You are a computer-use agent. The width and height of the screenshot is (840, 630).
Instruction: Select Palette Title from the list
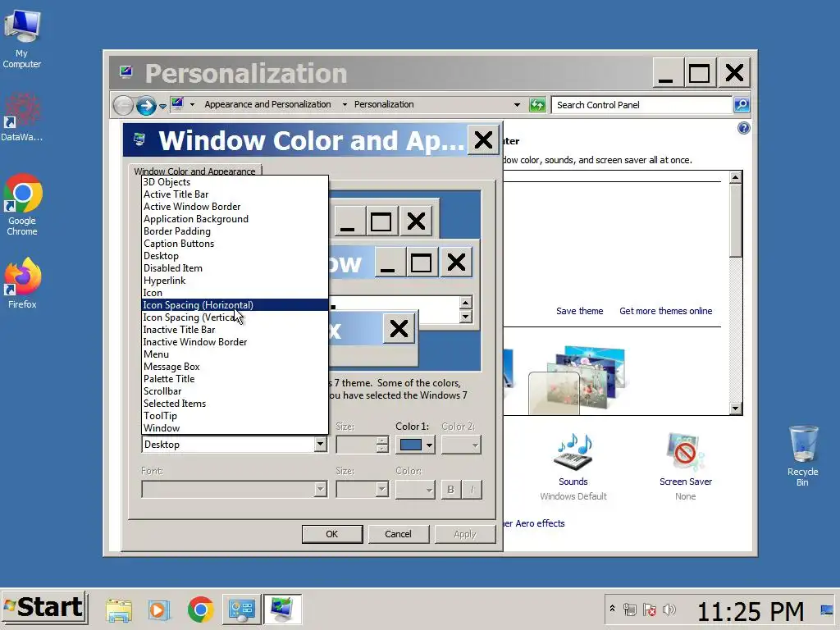(235, 379)
